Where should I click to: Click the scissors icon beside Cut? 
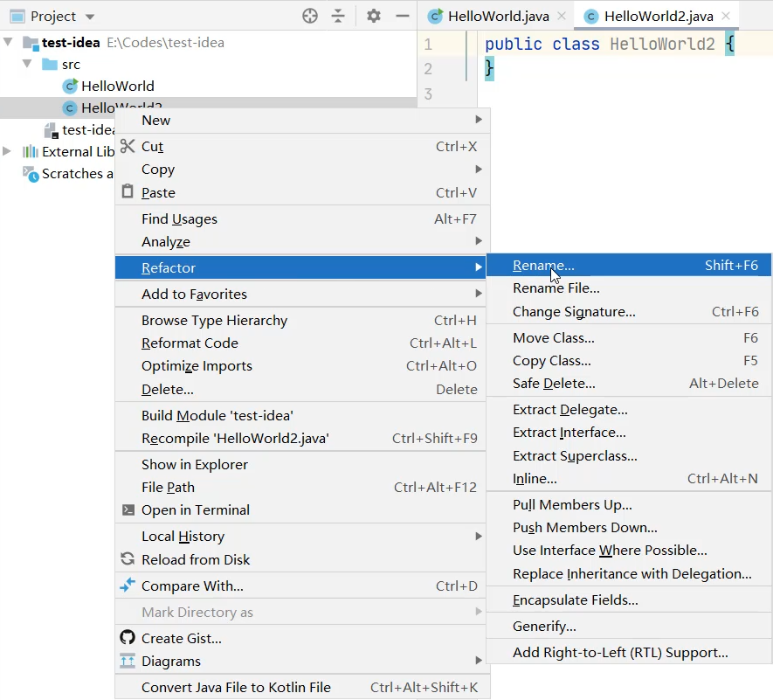click(128, 146)
